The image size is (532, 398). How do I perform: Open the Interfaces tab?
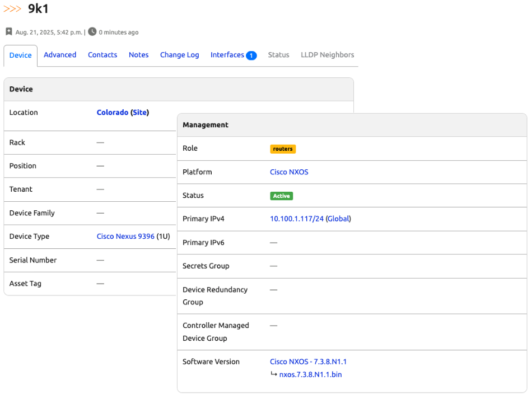[x=227, y=54]
